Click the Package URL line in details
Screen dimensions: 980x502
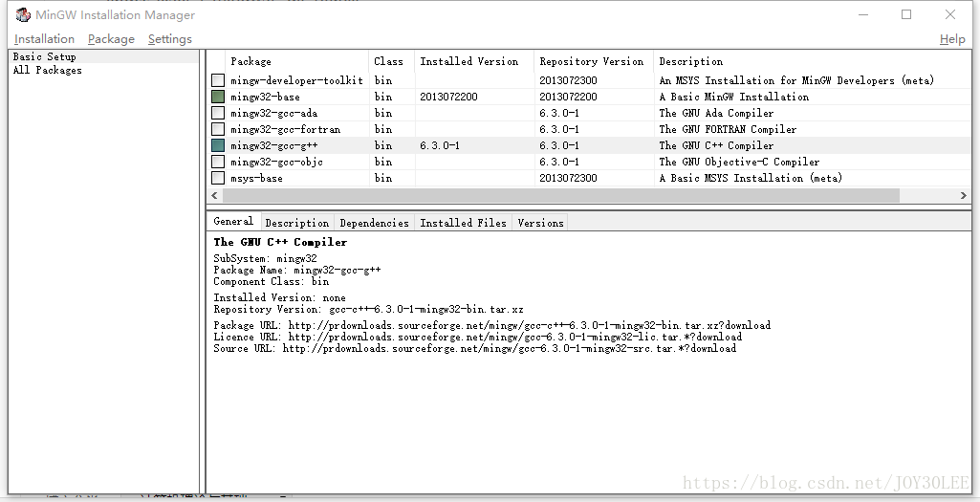pos(491,325)
